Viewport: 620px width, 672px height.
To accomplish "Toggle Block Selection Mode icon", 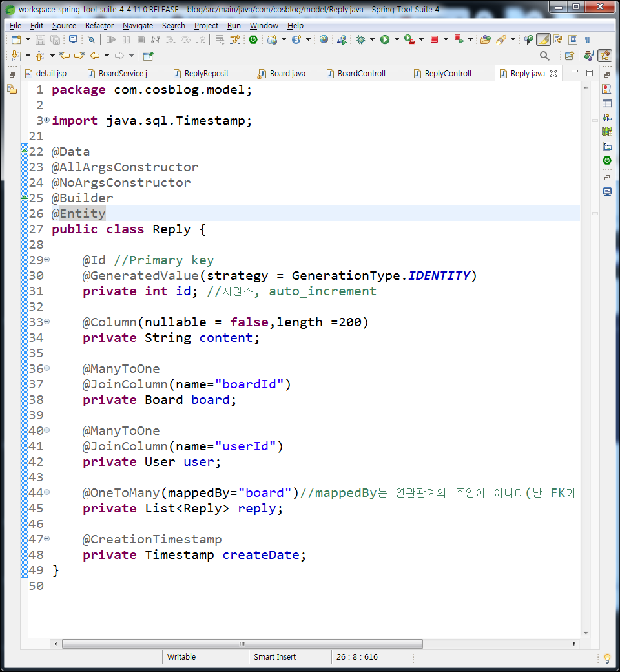I will pos(573,40).
